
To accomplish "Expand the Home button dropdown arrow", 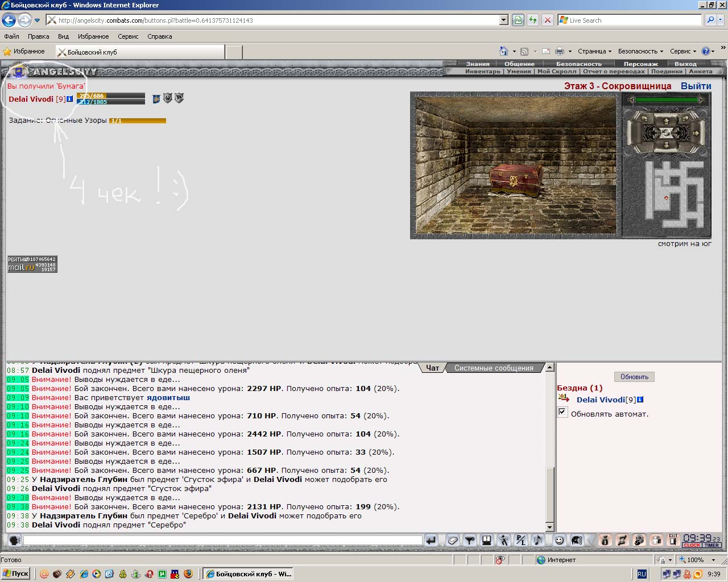I will pyautogui.click(x=514, y=51).
